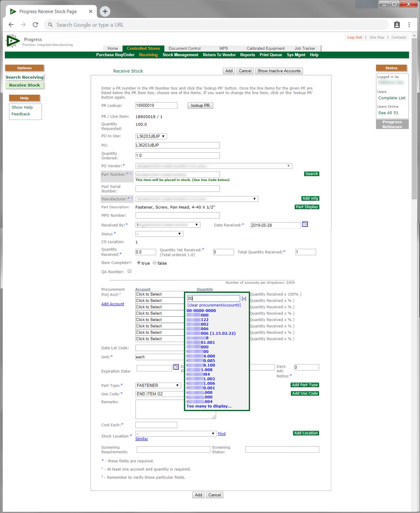
Task: Click the browser back arrow
Action: click(x=11, y=25)
